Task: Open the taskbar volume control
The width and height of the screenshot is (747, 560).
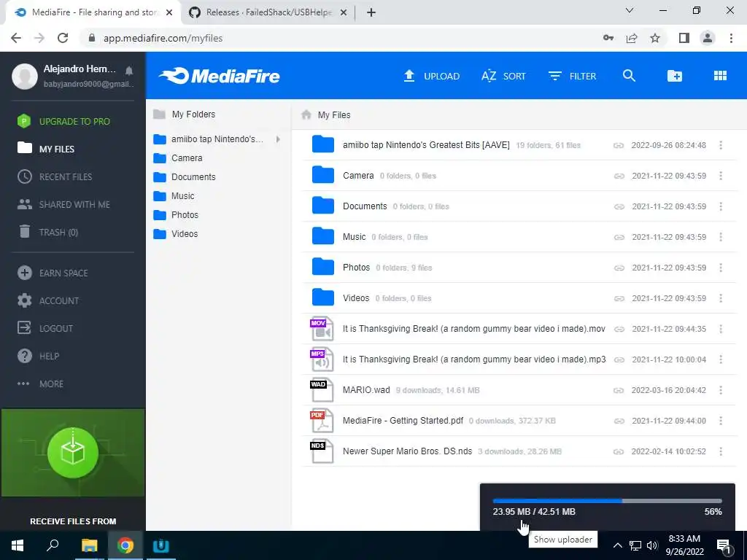Action: 652,545
